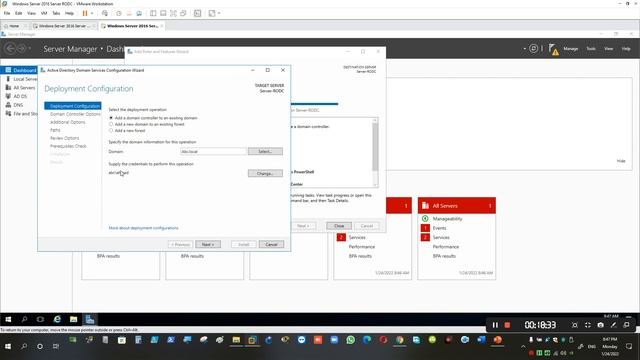Screen dimensions: 640x360
Task: Click the Change... credentials button
Action: (265, 173)
